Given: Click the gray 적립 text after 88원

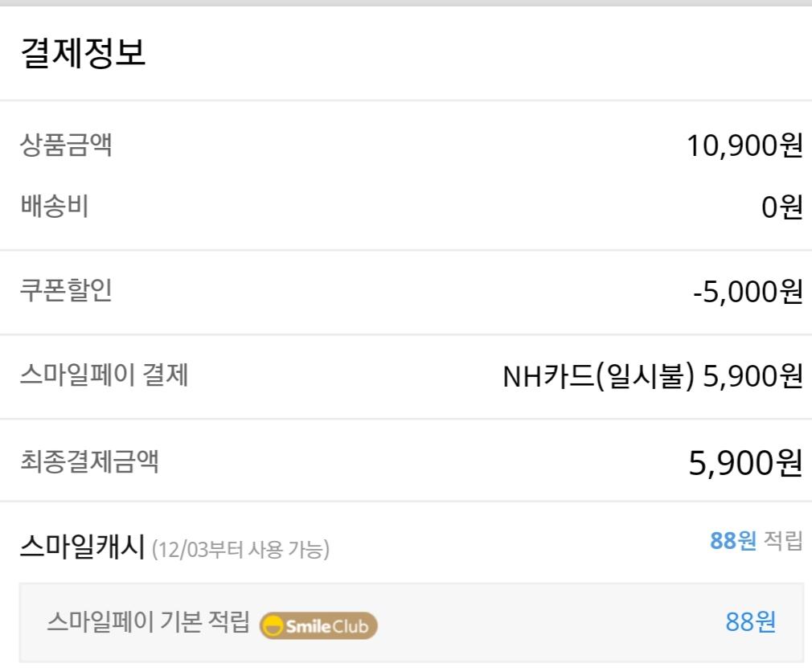Looking at the screenshot, I should click(783, 541).
